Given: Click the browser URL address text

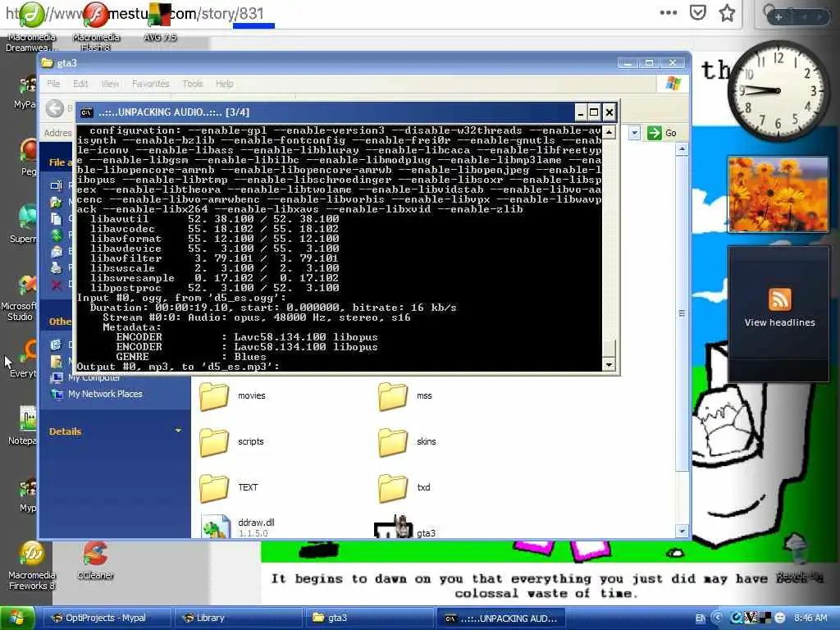Looking at the screenshot, I should click(x=135, y=13).
